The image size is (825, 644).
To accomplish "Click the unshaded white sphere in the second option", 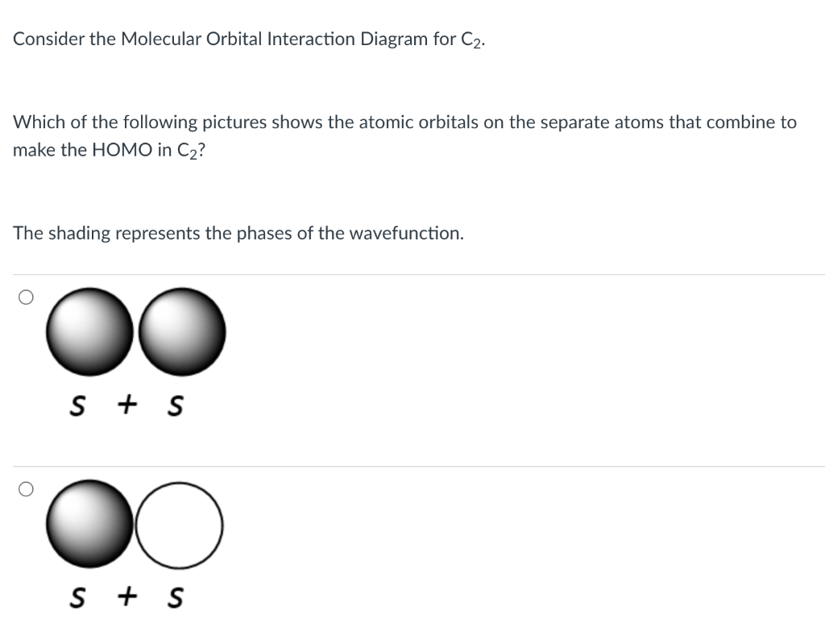I will [180, 526].
